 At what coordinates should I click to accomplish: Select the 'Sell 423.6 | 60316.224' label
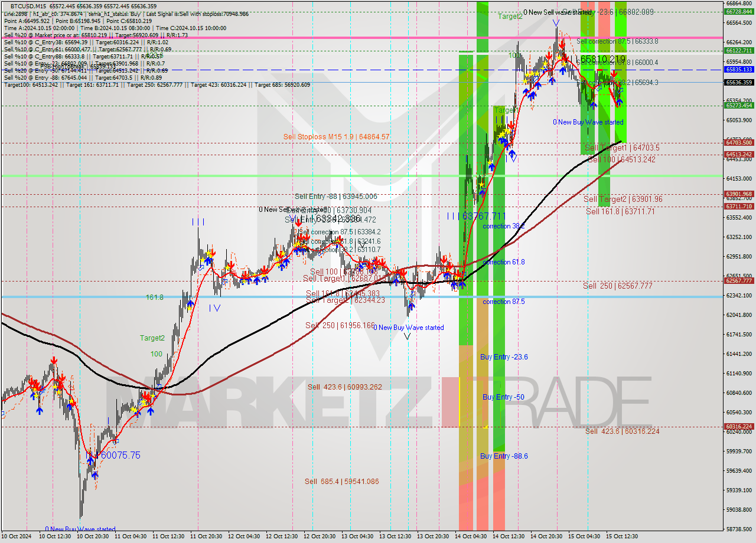pos(623,431)
